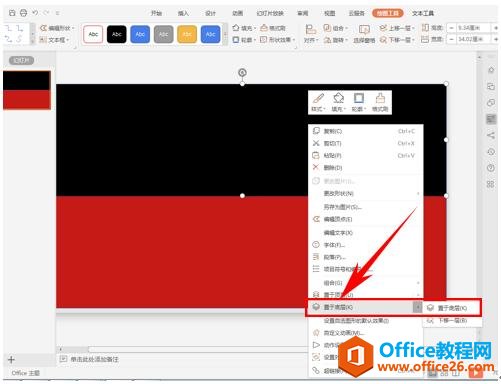
Task: Click the save icon in quick access bar
Action: tap(12, 13)
